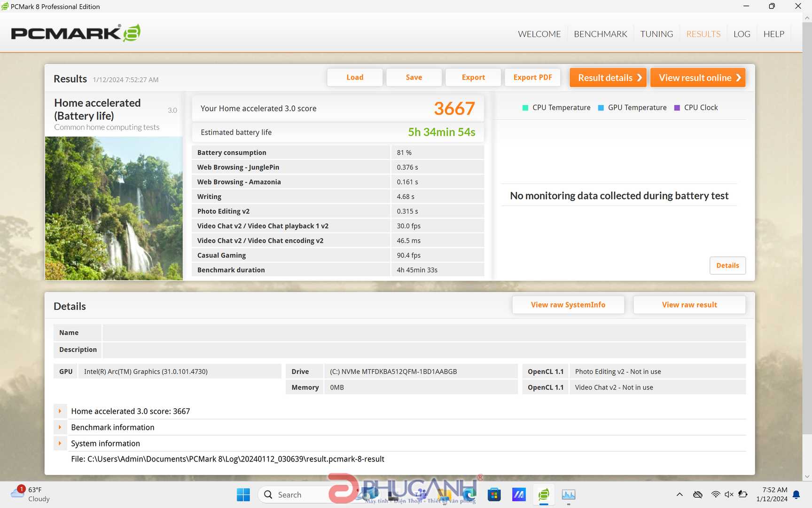Click the Battery consumption row
Viewport: 812px width, 508px height.
(x=338, y=152)
